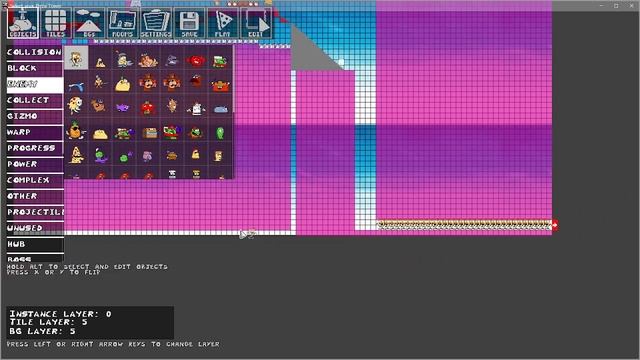Screen dimensions: 640x360
Task: Open the Other object category
Action: click(x=35, y=196)
